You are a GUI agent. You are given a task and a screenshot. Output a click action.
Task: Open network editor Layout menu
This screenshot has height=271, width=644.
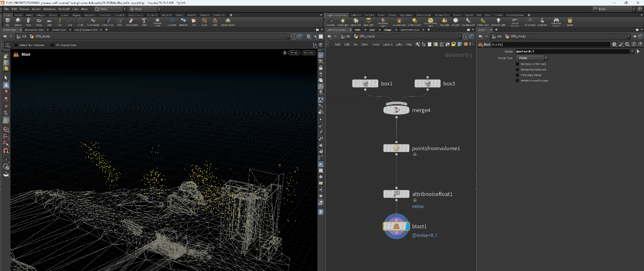[x=388, y=44]
